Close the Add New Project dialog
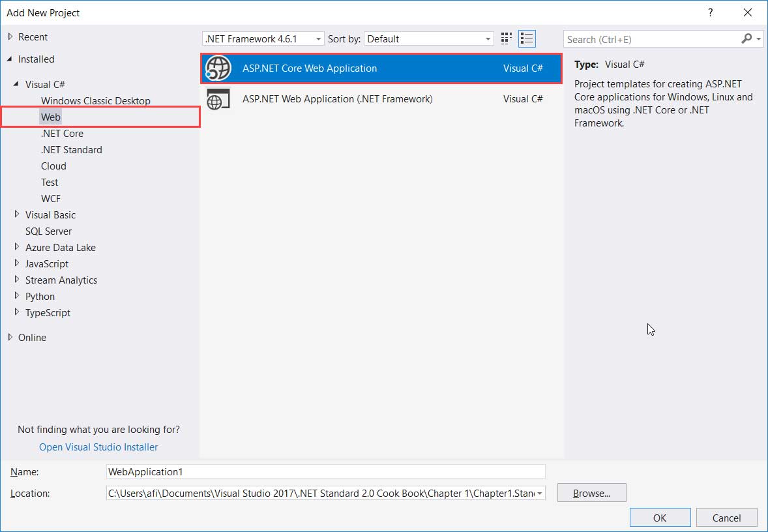 [x=747, y=13]
